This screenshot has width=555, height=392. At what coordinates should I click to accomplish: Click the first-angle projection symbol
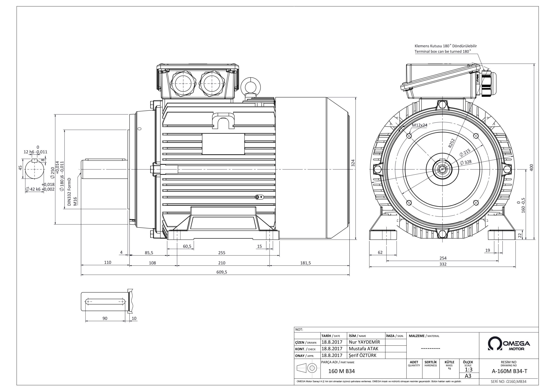point(307,368)
